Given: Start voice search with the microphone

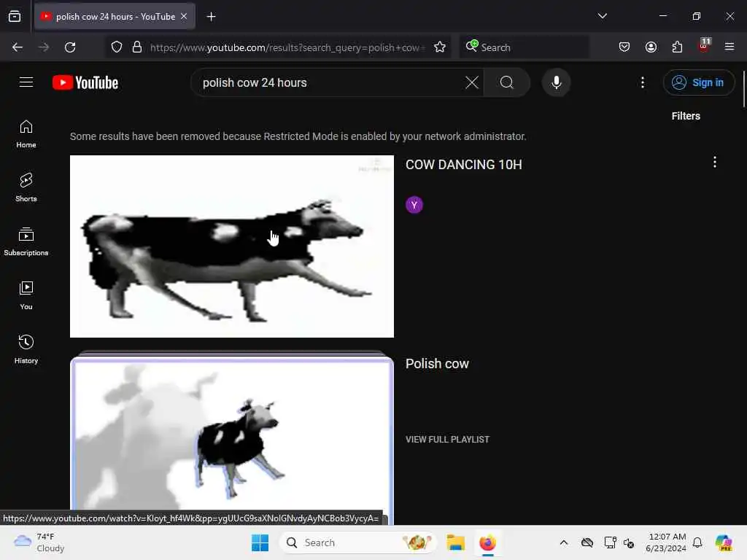Looking at the screenshot, I should pyautogui.click(x=556, y=82).
